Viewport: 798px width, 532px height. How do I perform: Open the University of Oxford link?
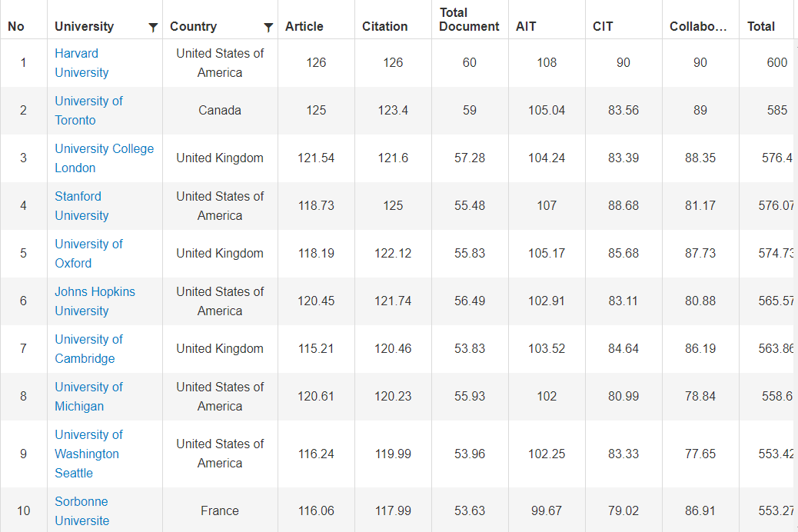88,254
